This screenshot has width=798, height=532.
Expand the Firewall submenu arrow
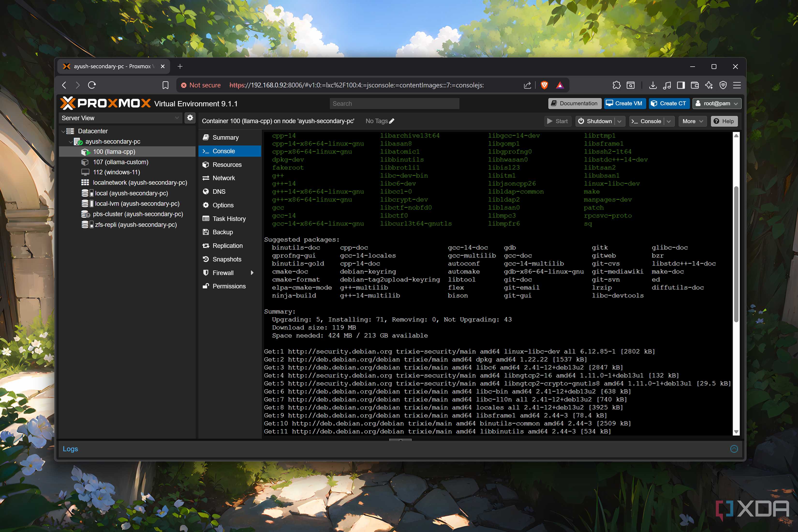pos(252,273)
